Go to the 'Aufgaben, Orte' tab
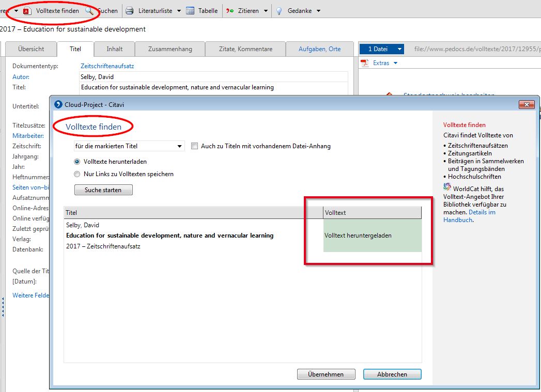 tap(319, 49)
